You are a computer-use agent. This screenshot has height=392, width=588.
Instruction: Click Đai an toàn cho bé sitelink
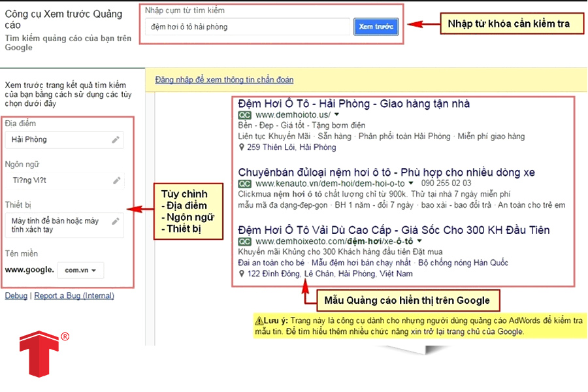(271, 263)
